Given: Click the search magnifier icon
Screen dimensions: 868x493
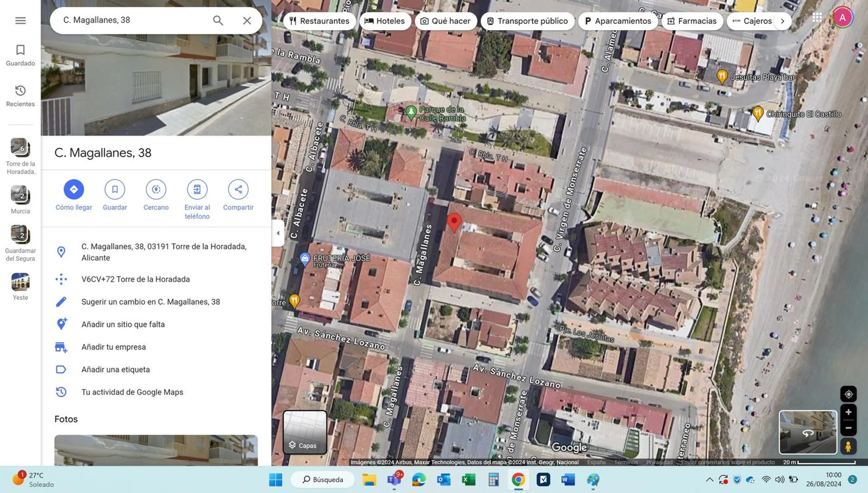Looking at the screenshot, I should (x=218, y=21).
